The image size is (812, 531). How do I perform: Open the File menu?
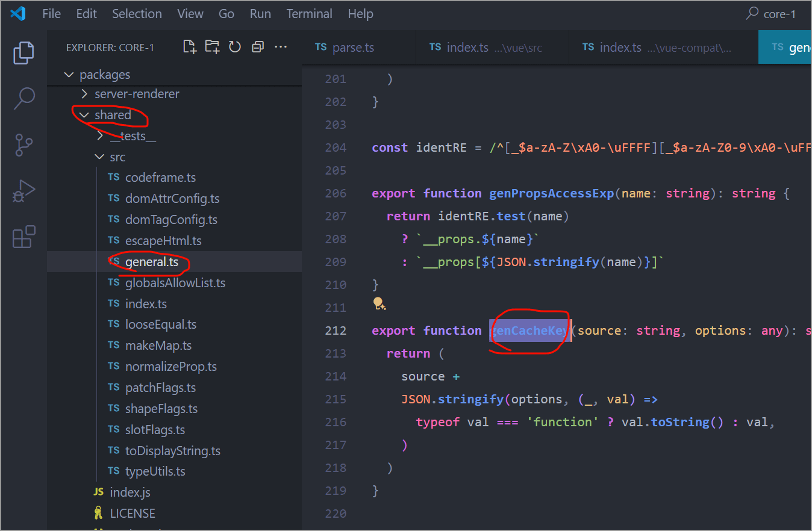click(x=51, y=13)
